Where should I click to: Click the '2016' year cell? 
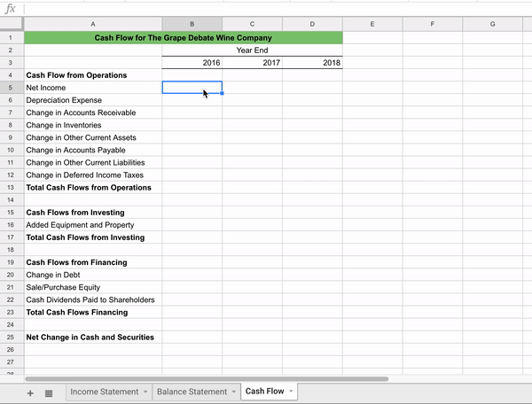point(192,63)
